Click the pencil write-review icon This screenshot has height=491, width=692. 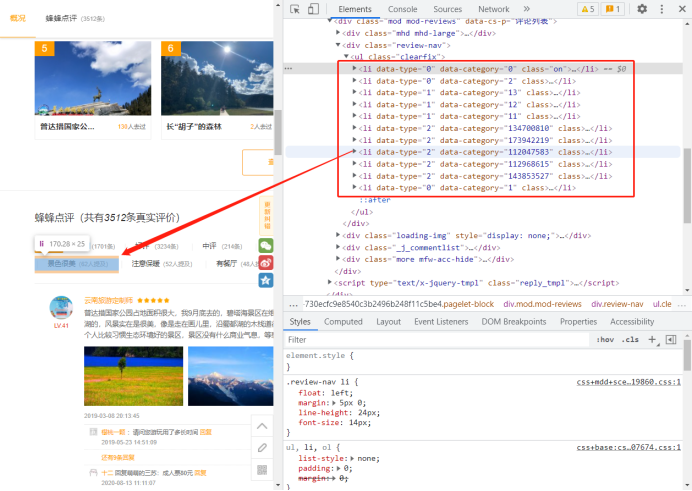pyautogui.click(x=262, y=448)
